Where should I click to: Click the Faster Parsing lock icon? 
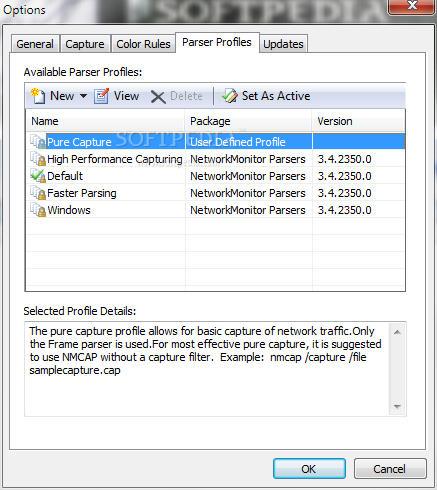tap(38, 193)
